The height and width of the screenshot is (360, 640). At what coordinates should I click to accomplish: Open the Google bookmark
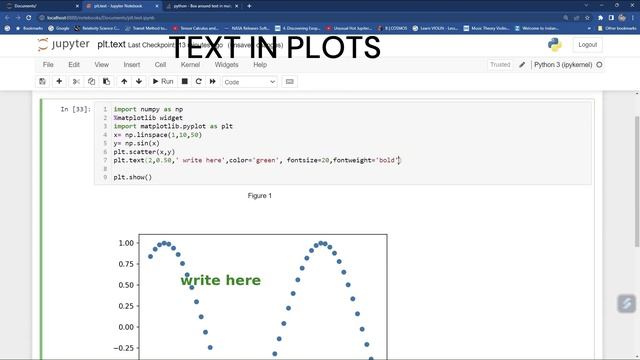[x=59, y=29]
